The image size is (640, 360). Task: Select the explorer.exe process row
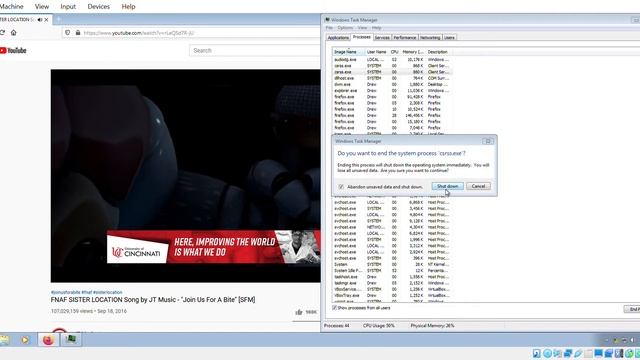pyautogui.click(x=392, y=91)
